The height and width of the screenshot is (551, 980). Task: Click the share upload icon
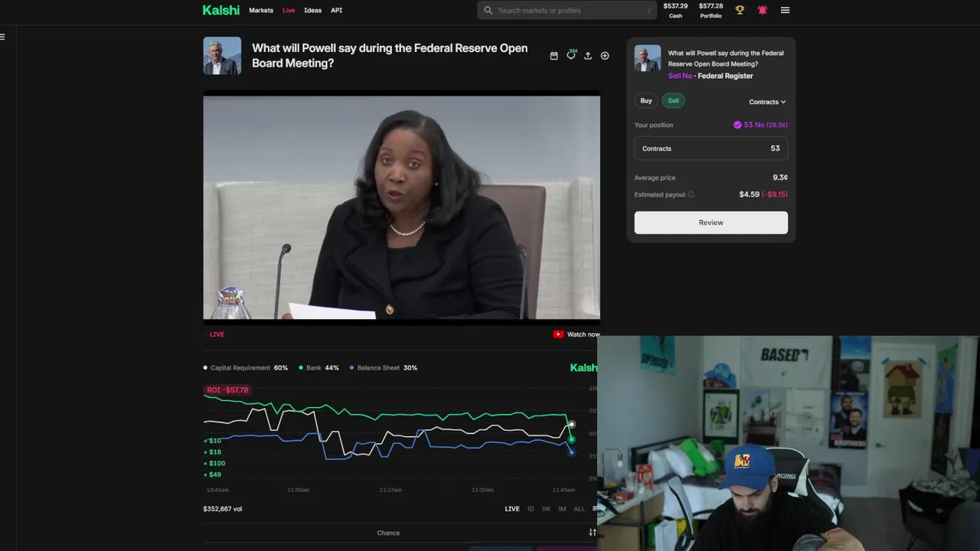[588, 56]
